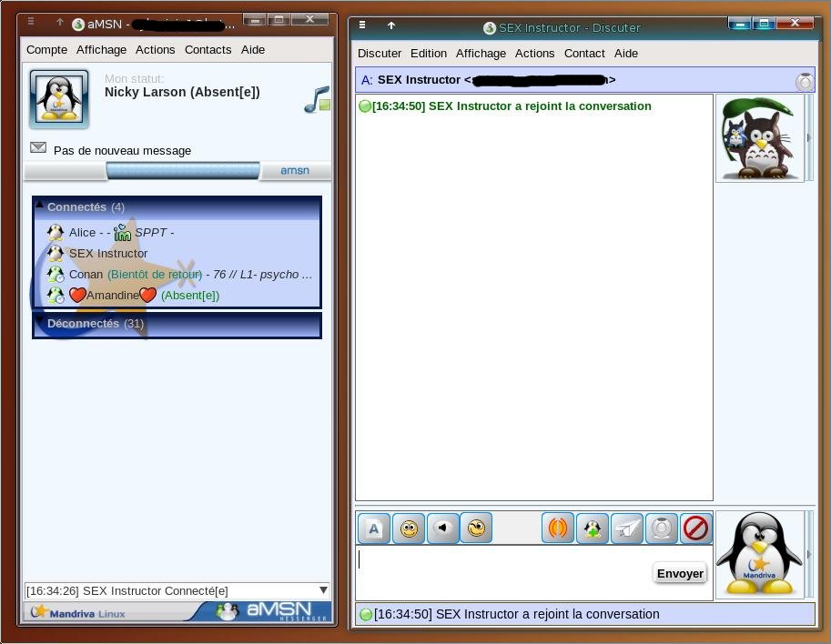Open Aide menu in chat window
Viewport: 831px width, 644px height.
point(626,54)
